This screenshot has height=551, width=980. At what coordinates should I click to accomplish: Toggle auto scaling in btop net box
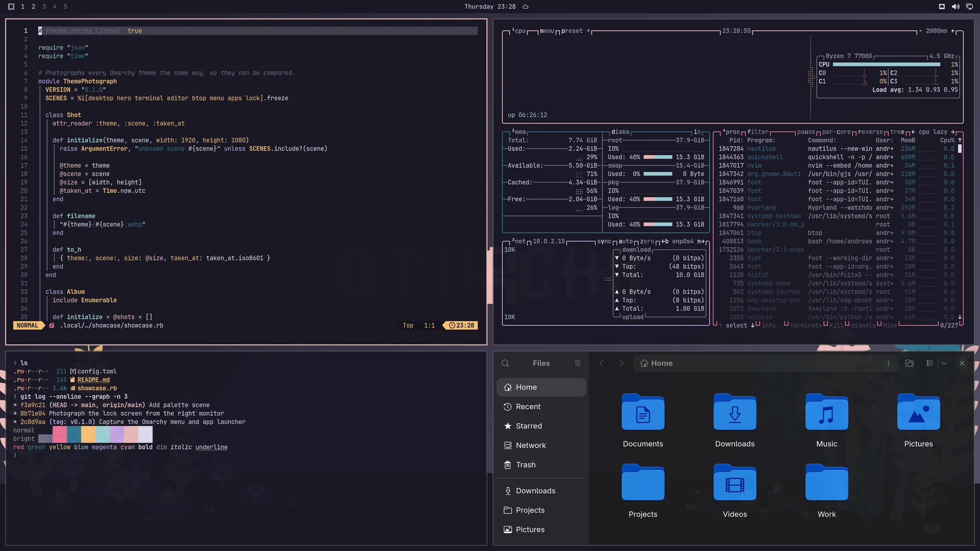(626, 242)
